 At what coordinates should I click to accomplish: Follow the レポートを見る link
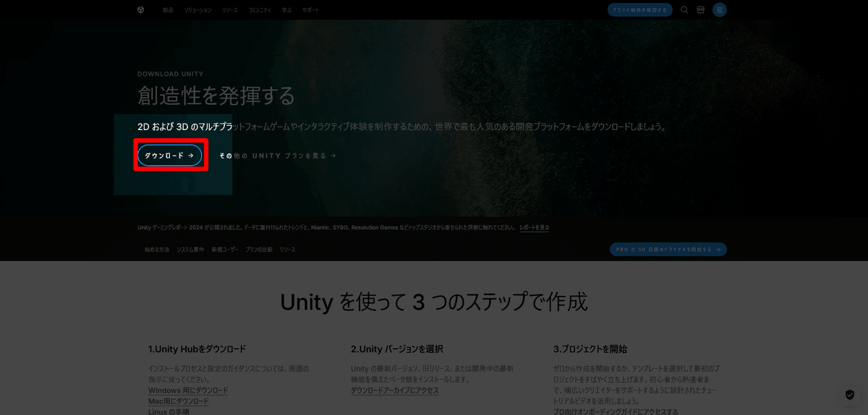(535, 227)
